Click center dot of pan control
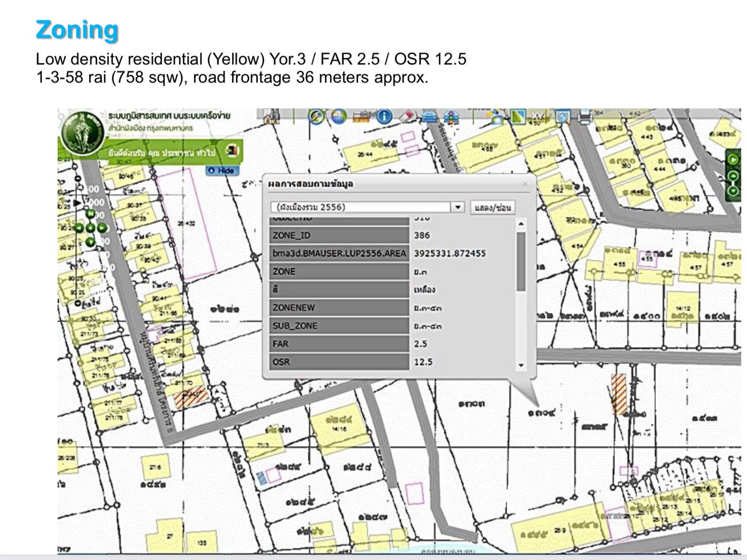This screenshot has width=747, height=560. tap(91, 228)
